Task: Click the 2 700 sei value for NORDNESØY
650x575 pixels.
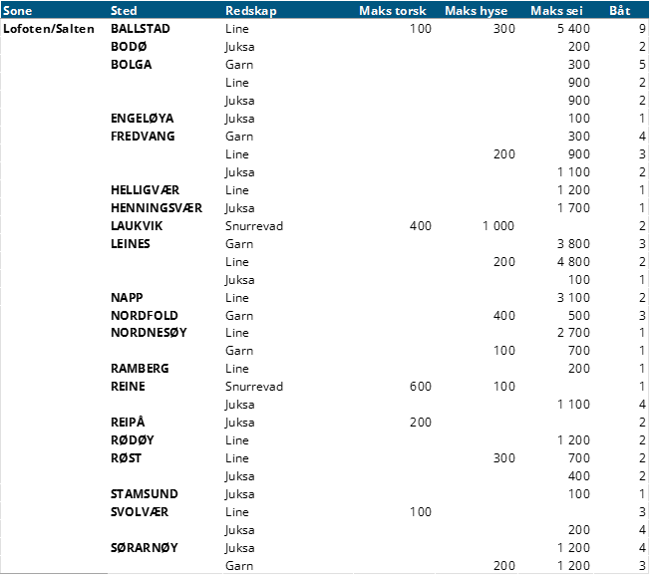Action: pos(573,332)
